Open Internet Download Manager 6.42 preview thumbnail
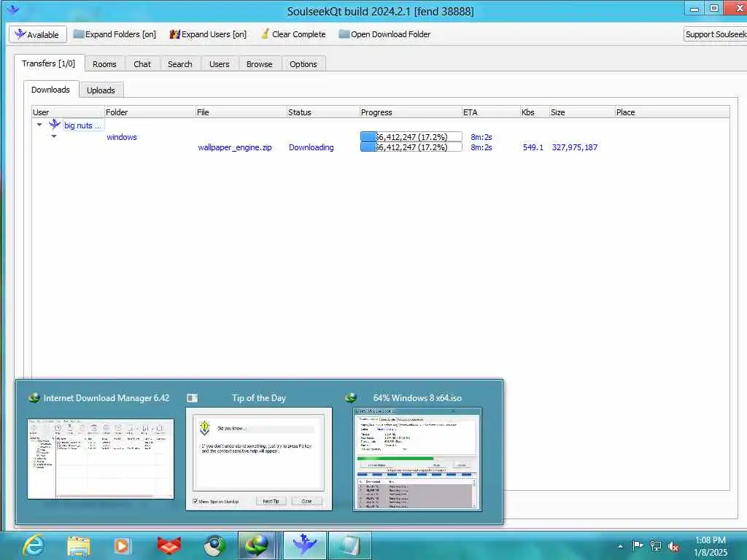747x560 pixels. click(101, 459)
